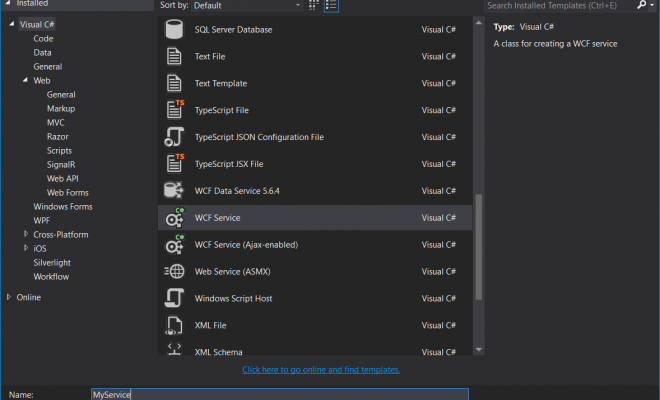
Task: Collapse the Visual C# tree node
Action: coord(11,24)
